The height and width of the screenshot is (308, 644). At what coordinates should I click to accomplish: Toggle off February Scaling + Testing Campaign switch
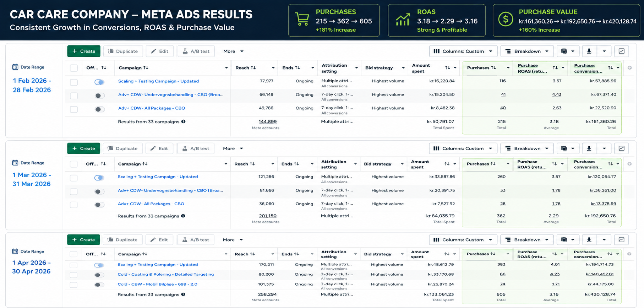tap(99, 82)
